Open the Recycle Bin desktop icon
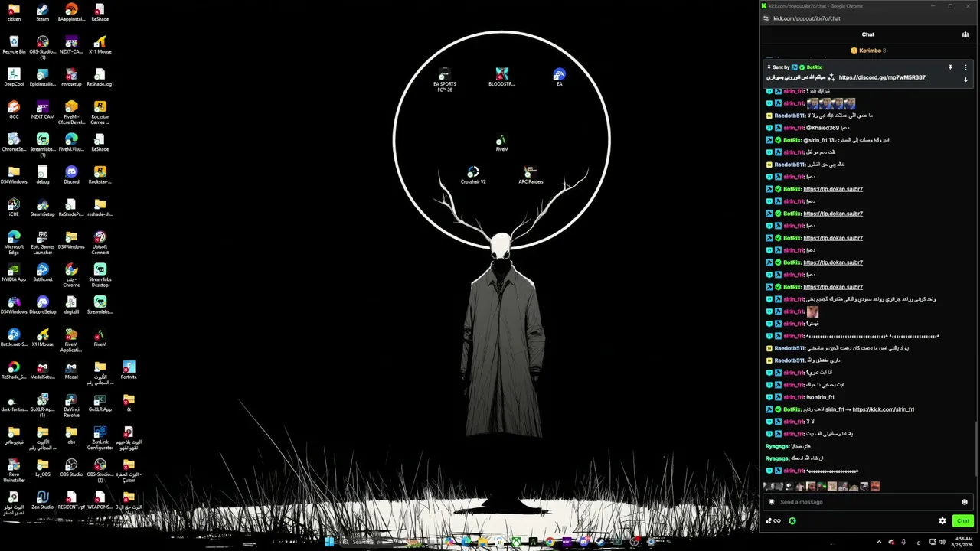 tap(14, 45)
